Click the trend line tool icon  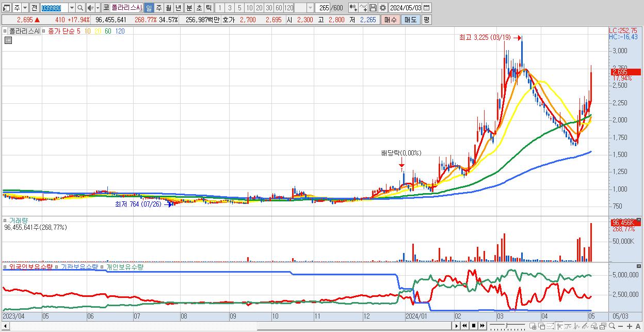pyautogui.click(x=568, y=326)
